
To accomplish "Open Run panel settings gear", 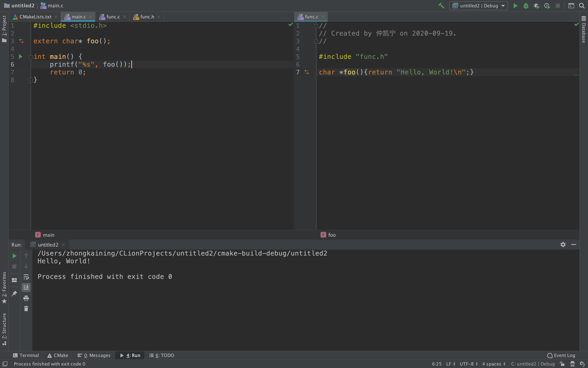I will (x=563, y=244).
